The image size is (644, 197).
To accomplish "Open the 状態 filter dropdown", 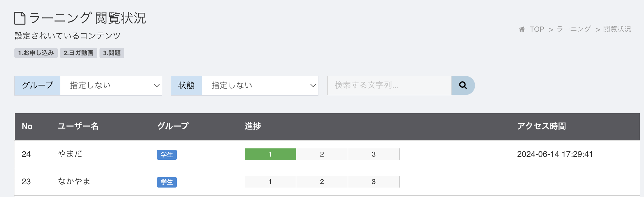I will 260,85.
